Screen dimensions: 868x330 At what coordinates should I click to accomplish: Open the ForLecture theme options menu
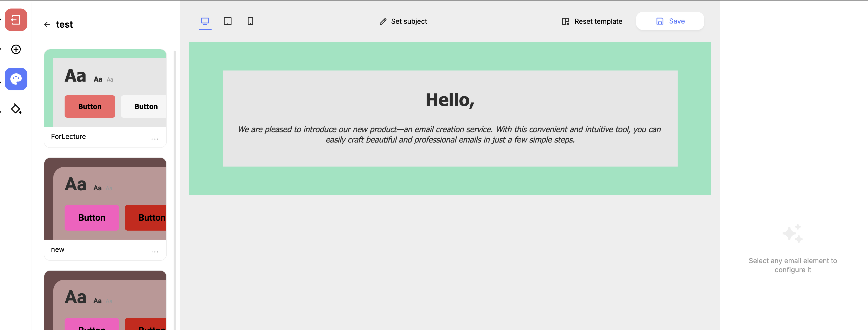tap(155, 139)
